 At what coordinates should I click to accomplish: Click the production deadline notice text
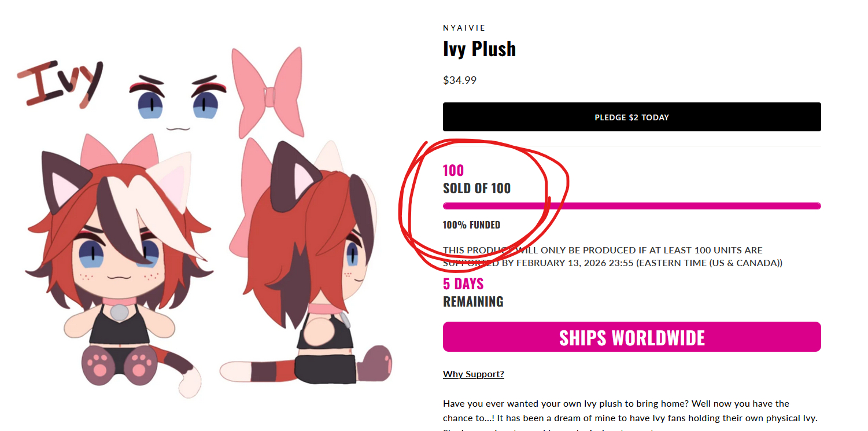[612, 257]
